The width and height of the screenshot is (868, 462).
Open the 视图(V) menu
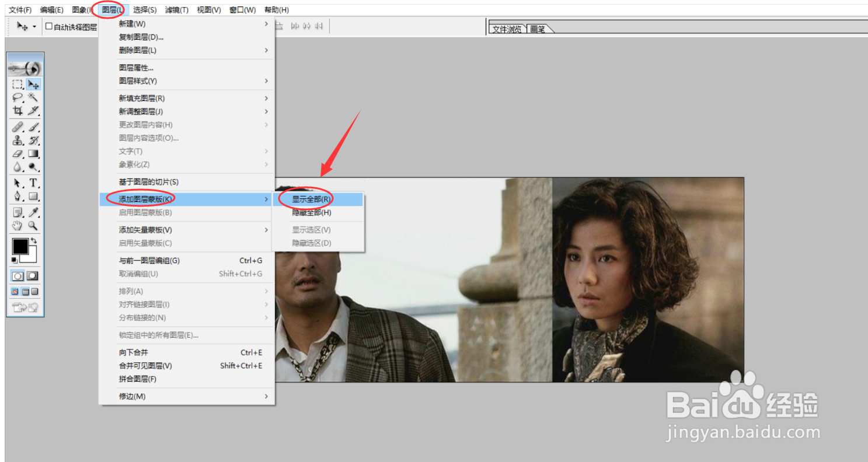tap(209, 10)
